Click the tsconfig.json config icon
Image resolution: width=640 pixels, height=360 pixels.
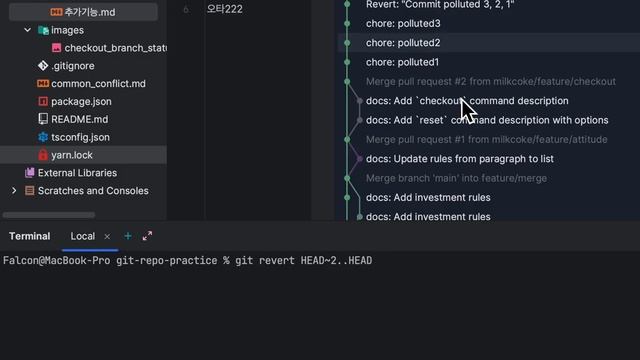click(43, 137)
